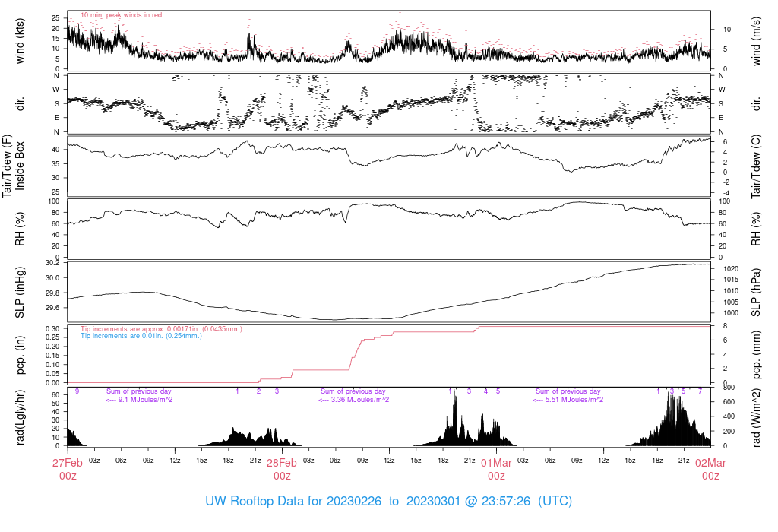Click the red 'Tip increments are approx. 0.00171in.' note
The image size is (778, 532).
pos(161,329)
